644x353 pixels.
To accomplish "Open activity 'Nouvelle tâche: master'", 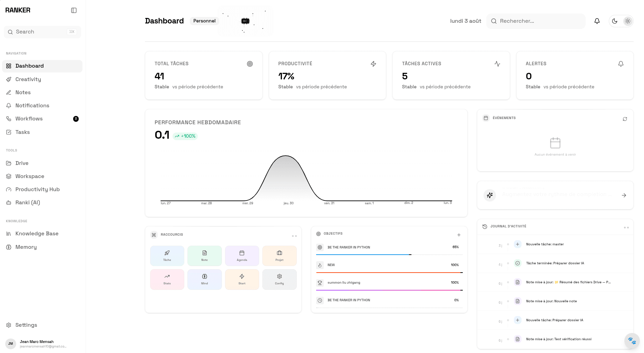I will (x=555, y=244).
